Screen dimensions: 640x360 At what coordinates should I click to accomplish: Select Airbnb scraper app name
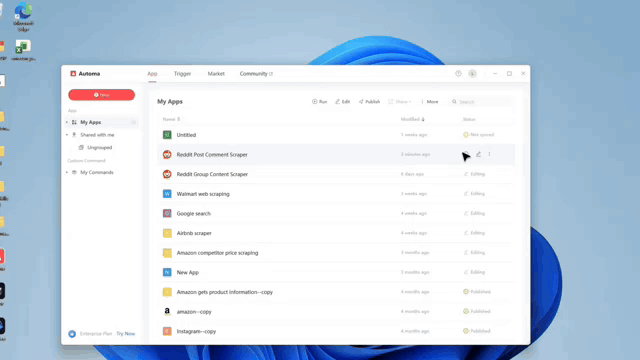[x=194, y=233]
